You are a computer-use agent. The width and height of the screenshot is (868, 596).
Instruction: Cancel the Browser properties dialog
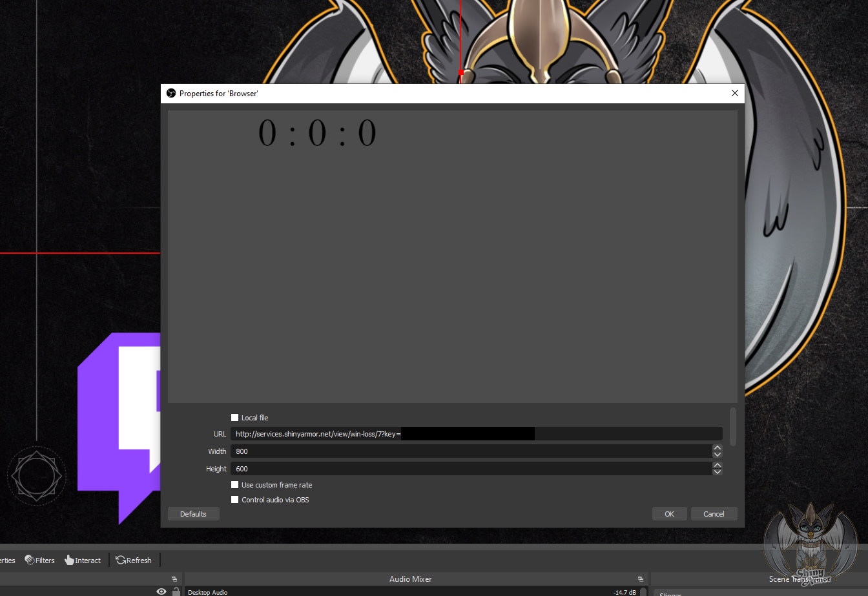coord(714,514)
